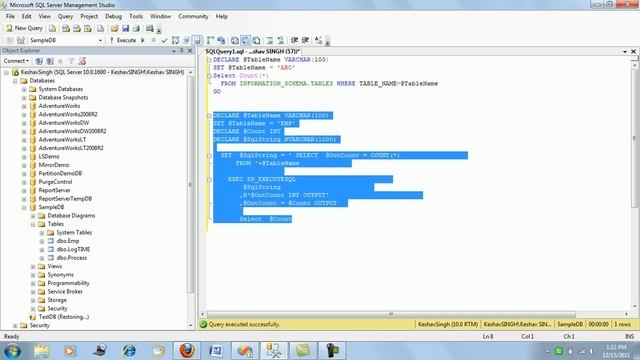Select the dbo.Process table
Image resolution: width=640 pixels, height=360 pixels.
[71, 258]
